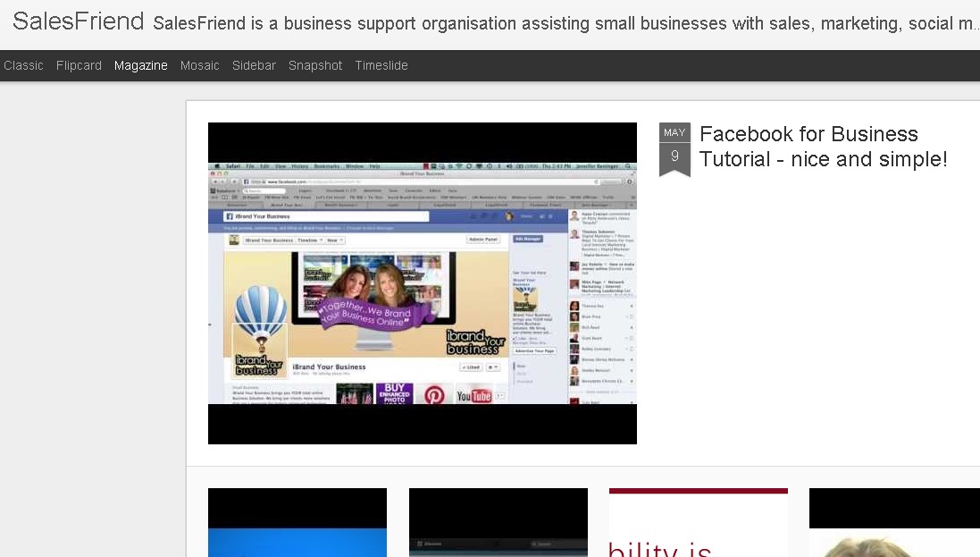Switch to the Mosaic view
The width and height of the screenshot is (980, 557).
click(199, 66)
